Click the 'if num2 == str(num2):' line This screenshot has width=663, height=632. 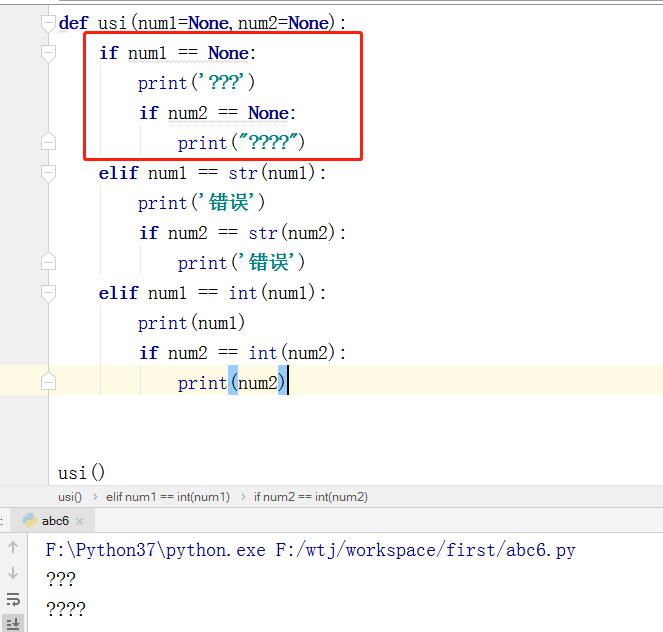(243, 233)
